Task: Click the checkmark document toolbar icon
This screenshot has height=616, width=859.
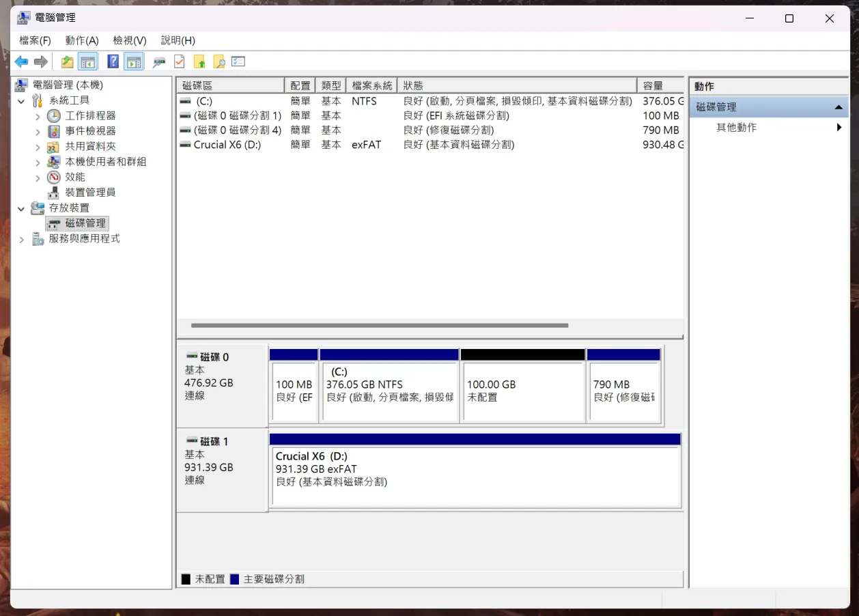Action: (179, 62)
